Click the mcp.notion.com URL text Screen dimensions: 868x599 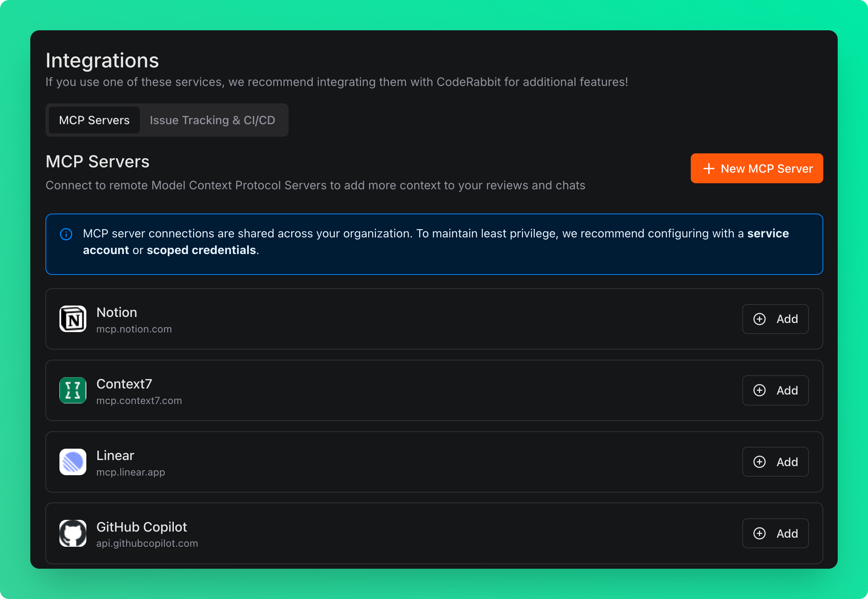[x=134, y=329]
